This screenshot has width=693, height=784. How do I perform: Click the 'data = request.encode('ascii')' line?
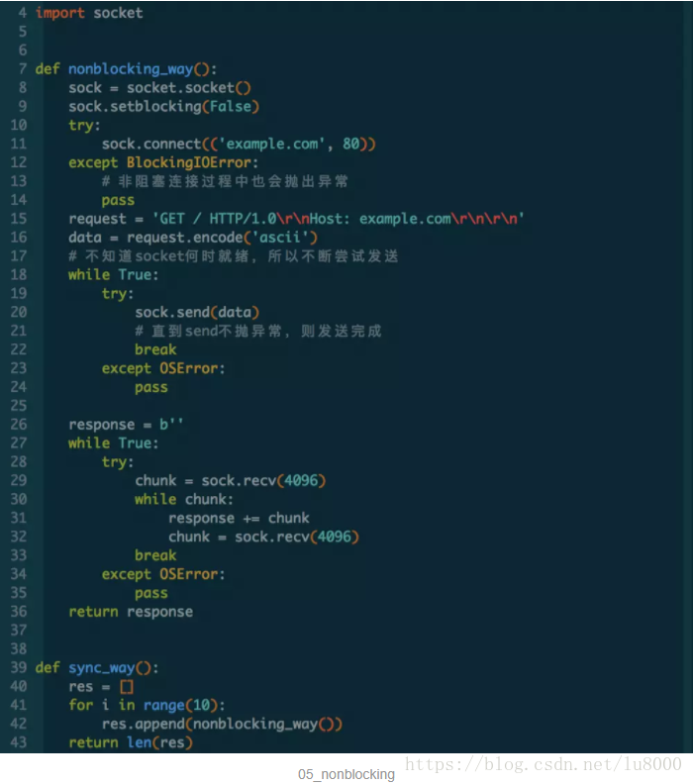(x=193, y=238)
